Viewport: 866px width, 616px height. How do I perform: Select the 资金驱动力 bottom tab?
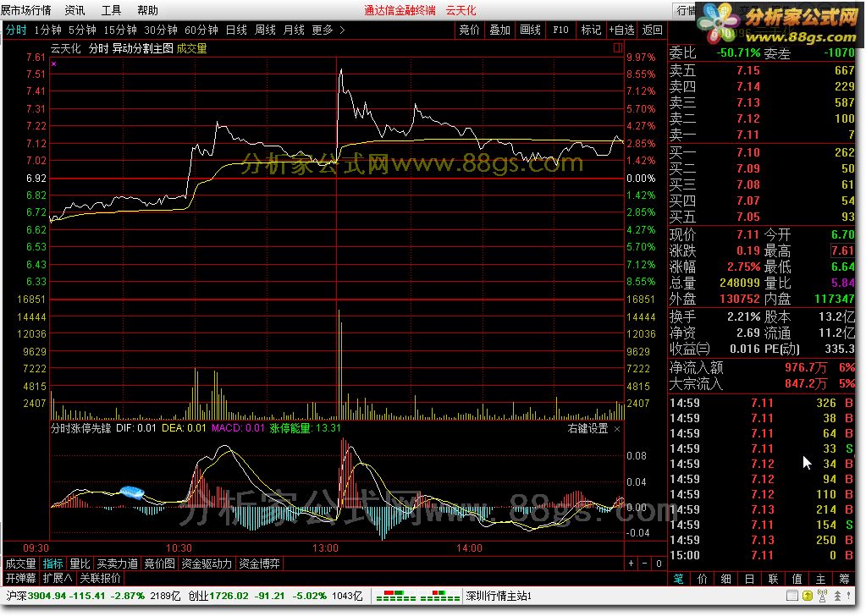[x=207, y=564]
